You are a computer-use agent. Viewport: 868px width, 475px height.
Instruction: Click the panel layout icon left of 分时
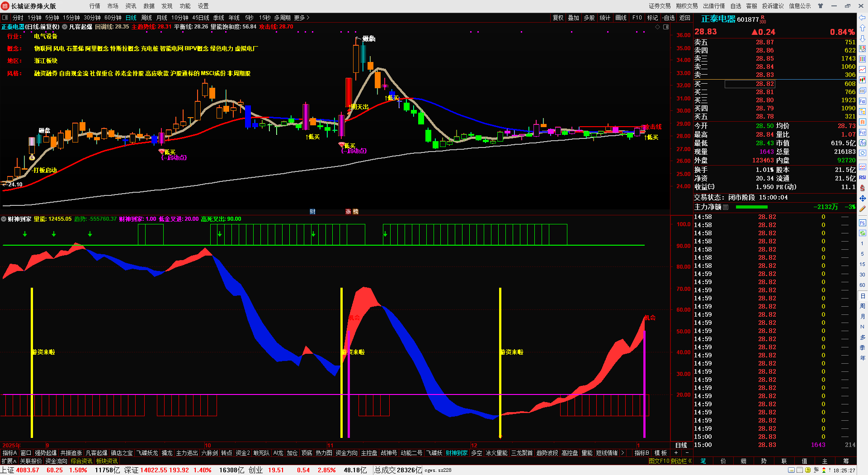click(x=5, y=18)
